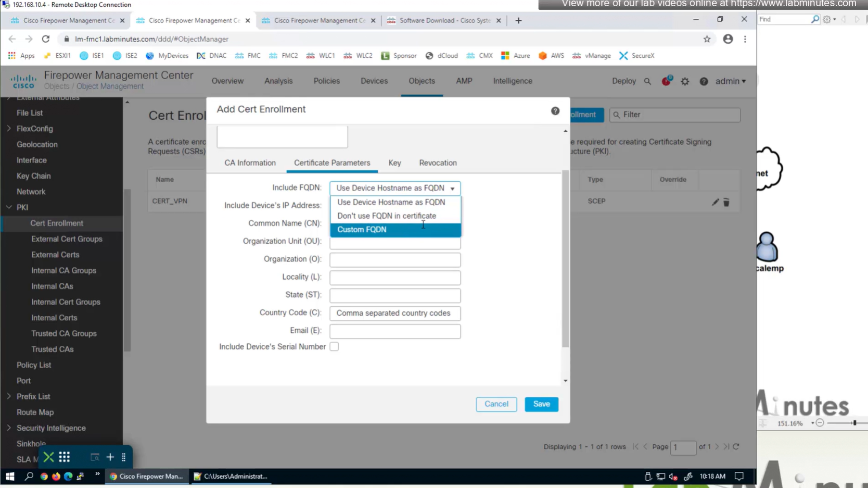Open the notifications alert icon in header
This screenshot has height=488, width=868.
pyautogui.click(x=666, y=81)
